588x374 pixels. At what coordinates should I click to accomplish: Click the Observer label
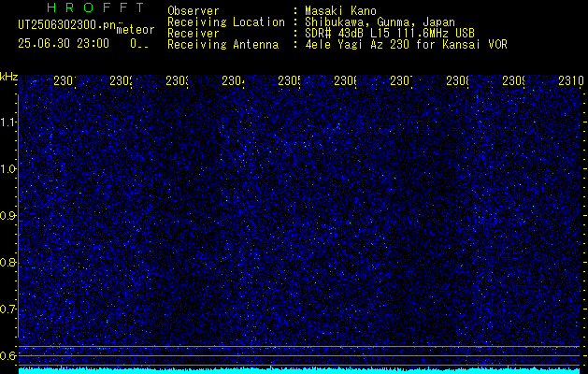(x=194, y=11)
